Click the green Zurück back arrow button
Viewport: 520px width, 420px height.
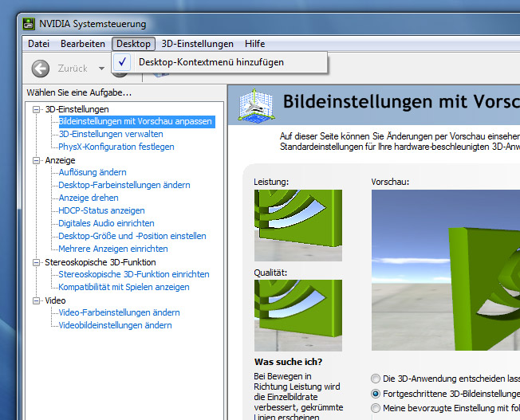(41, 69)
